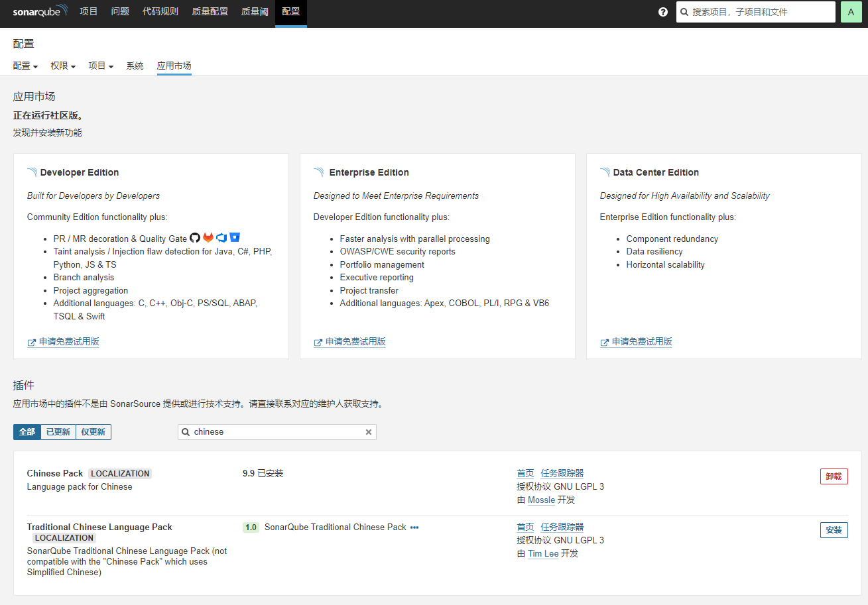Click external link icon under Data Center Edition
This screenshot has width=868, height=605.
(x=604, y=343)
